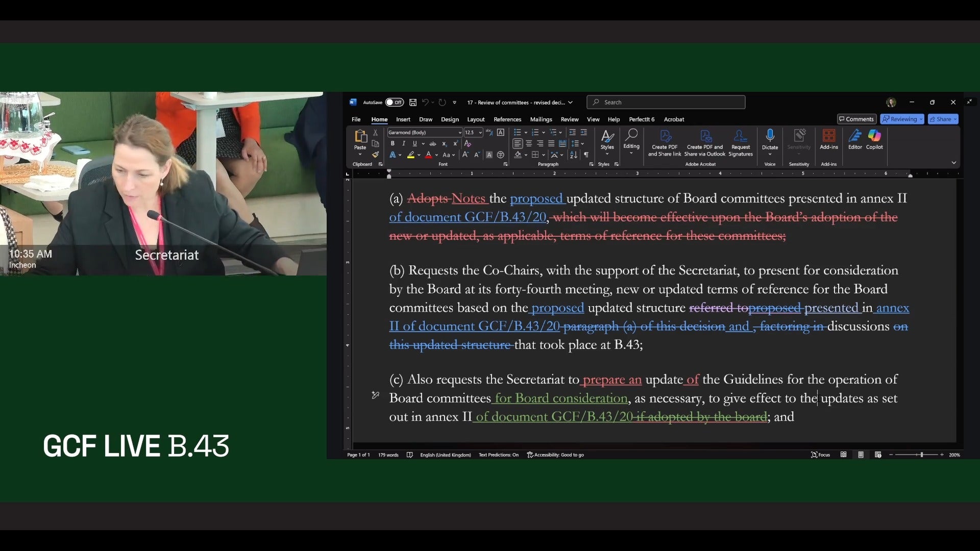Click the Undo arrow icon
This screenshot has width=980, height=551.
425,102
